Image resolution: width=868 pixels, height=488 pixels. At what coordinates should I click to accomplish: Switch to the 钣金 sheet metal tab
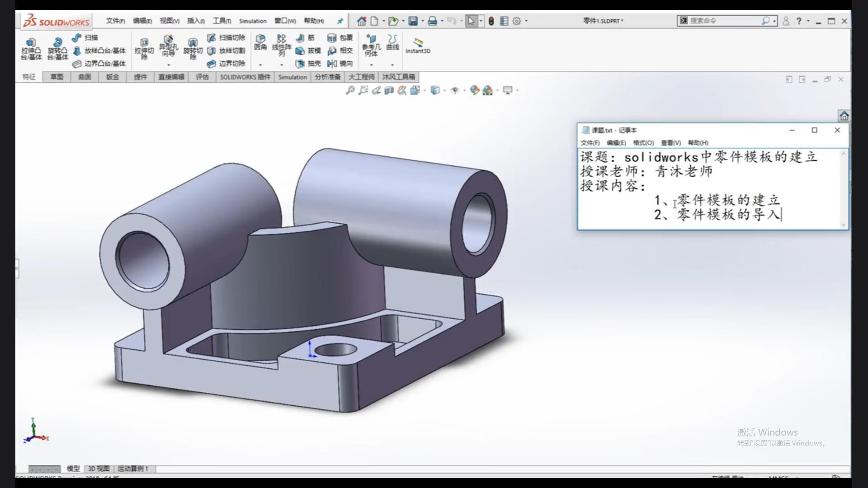[113, 77]
